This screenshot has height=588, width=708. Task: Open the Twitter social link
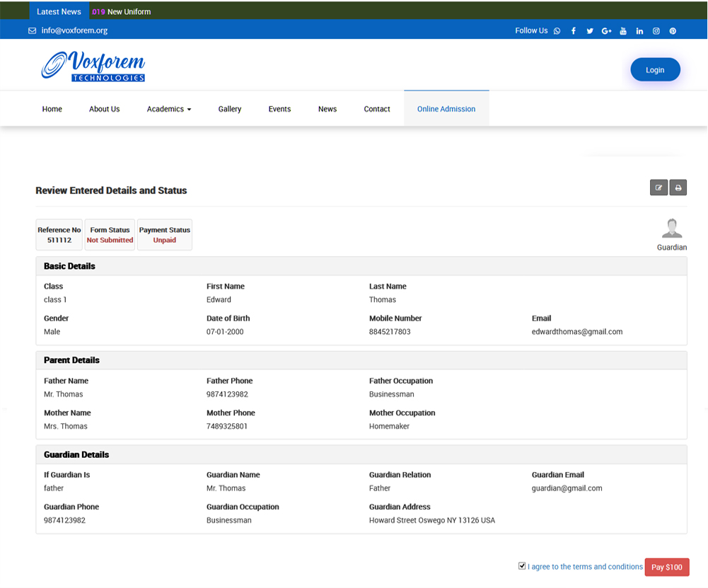[x=590, y=31]
